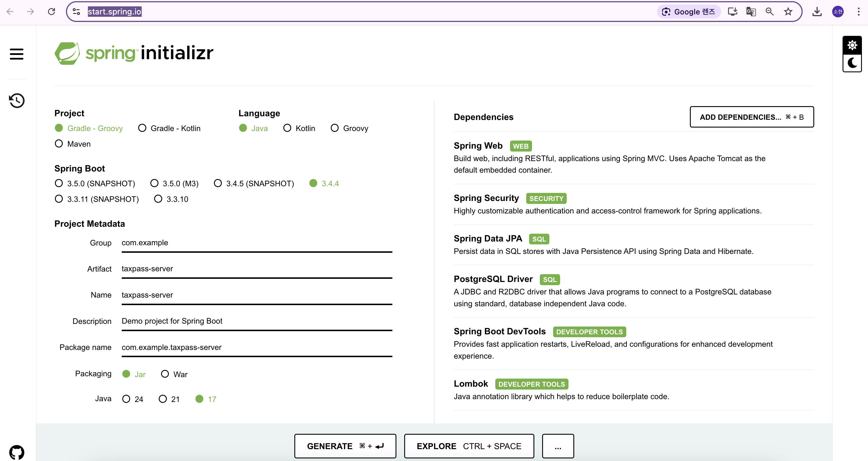The width and height of the screenshot is (868, 461).
Task: Click the Explore button
Action: coord(469,446)
